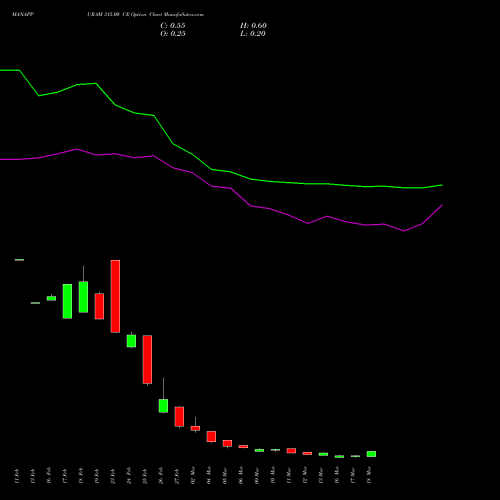Select the 11 Feb date label
This screenshot has width=500, height=500.
pyautogui.click(x=17, y=476)
